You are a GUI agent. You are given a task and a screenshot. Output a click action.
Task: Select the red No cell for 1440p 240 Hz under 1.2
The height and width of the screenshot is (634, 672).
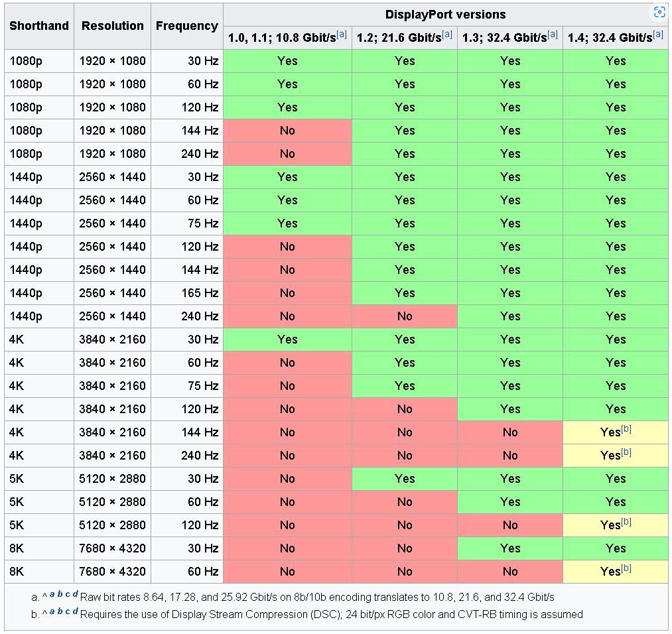pos(405,316)
